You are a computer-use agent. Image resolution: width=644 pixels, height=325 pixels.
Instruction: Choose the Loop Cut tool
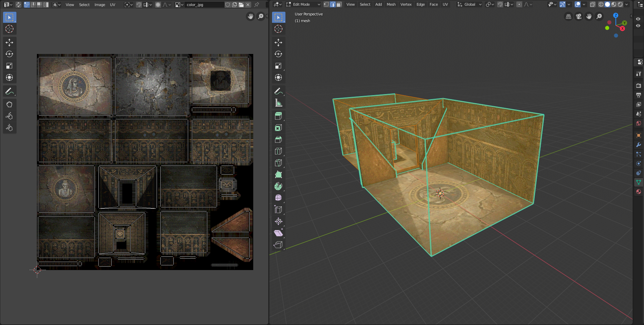click(x=278, y=151)
